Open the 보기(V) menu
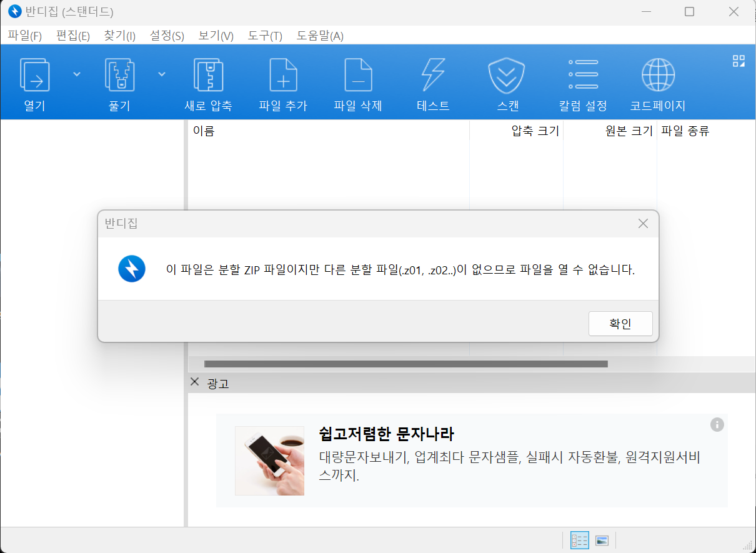The image size is (756, 553). tap(216, 36)
